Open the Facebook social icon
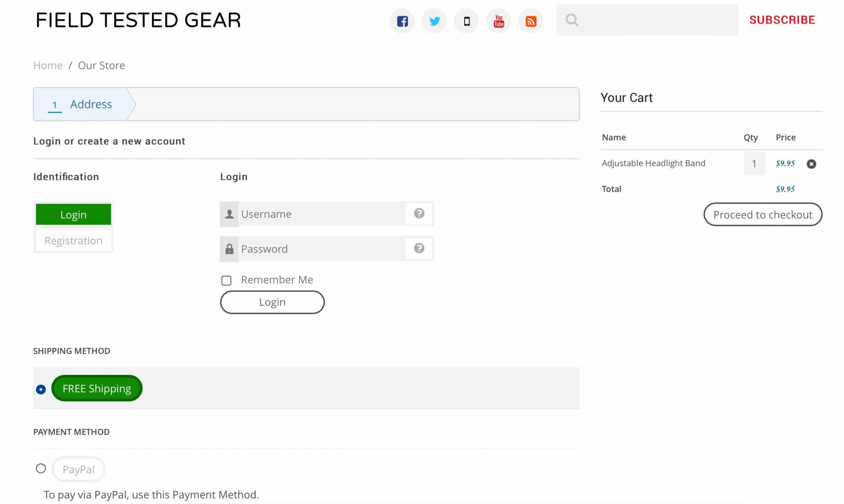This screenshot has width=844, height=504. tap(402, 21)
